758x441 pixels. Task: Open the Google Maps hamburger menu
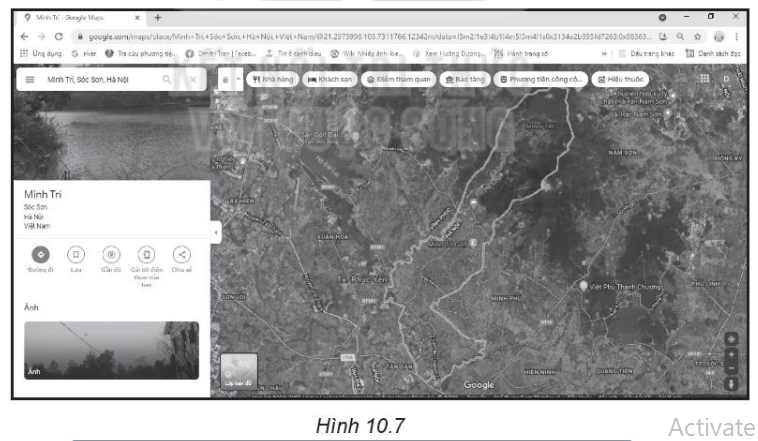(30, 79)
